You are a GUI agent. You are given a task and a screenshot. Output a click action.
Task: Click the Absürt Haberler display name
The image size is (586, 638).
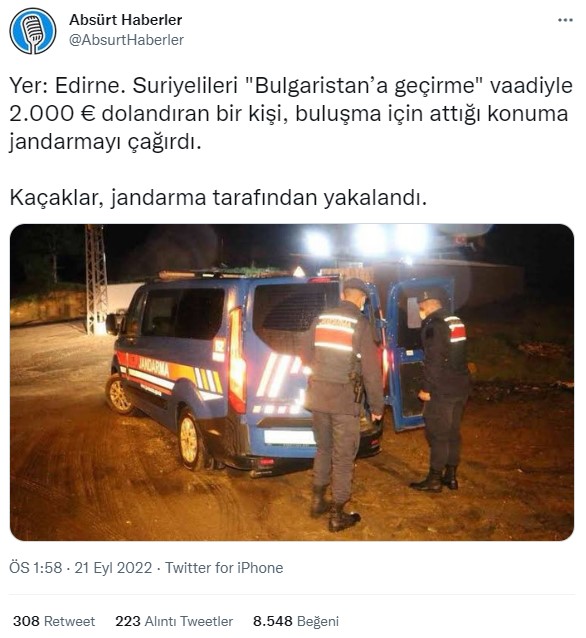pos(125,20)
